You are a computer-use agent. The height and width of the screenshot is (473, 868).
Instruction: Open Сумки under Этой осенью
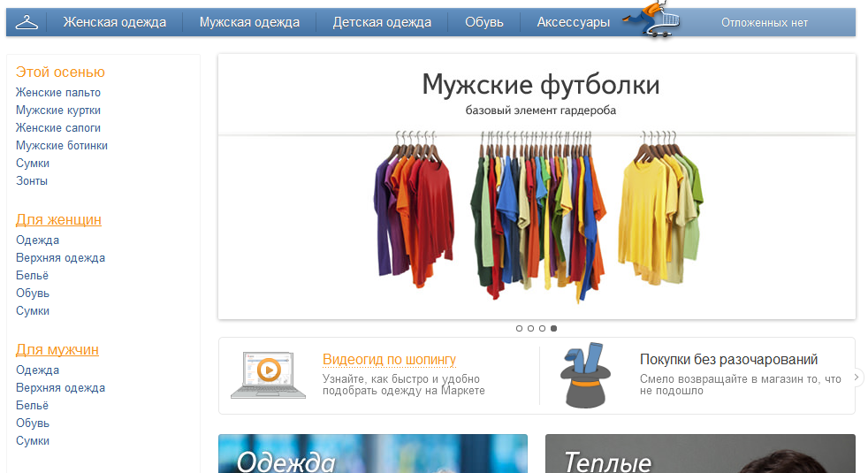click(x=33, y=164)
